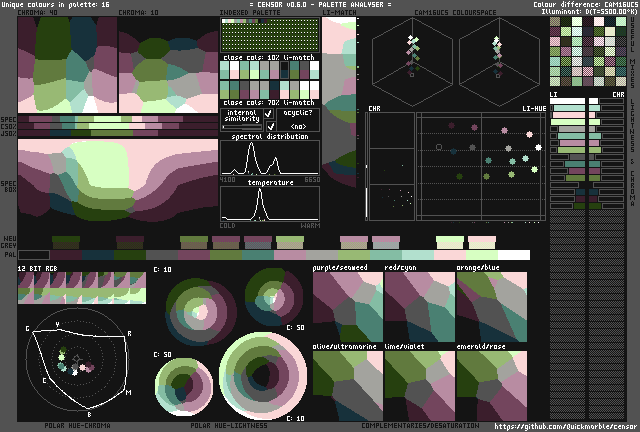
Task: Open the purple/seaweed complementary map
Action: pyautogui.click(x=348, y=307)
